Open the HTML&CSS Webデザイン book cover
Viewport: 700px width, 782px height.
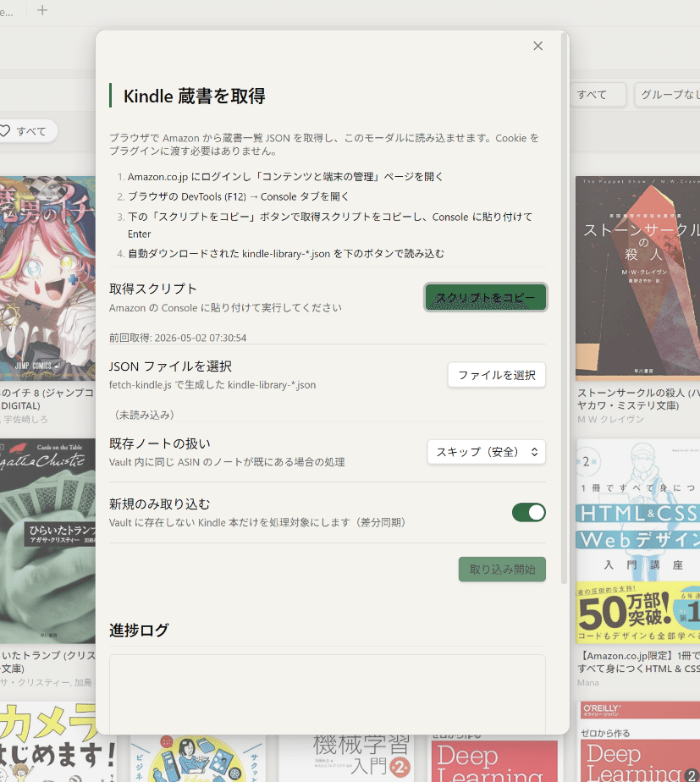coord(637,541)
